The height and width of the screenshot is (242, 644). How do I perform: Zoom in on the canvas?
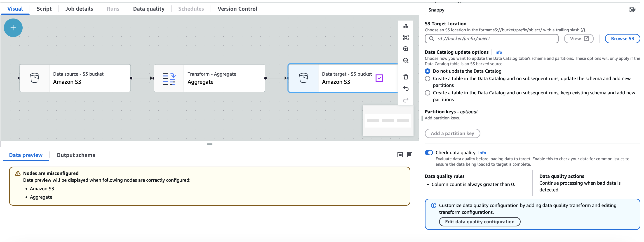(406, 49)
